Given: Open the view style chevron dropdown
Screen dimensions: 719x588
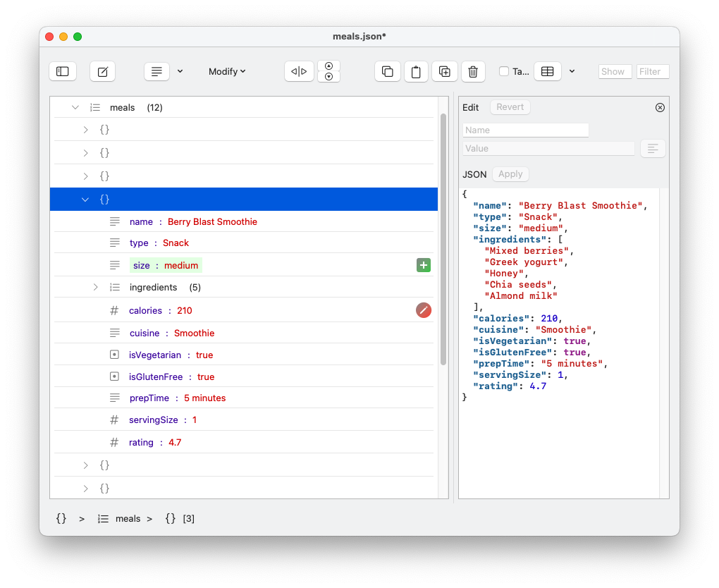Looking at the screenshot, I should point(178,71).
